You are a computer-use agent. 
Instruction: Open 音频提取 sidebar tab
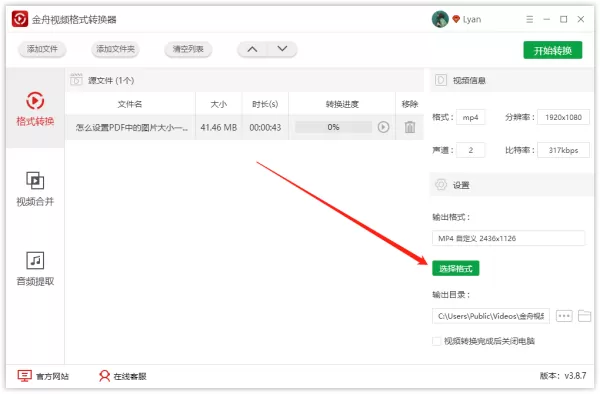35,269
